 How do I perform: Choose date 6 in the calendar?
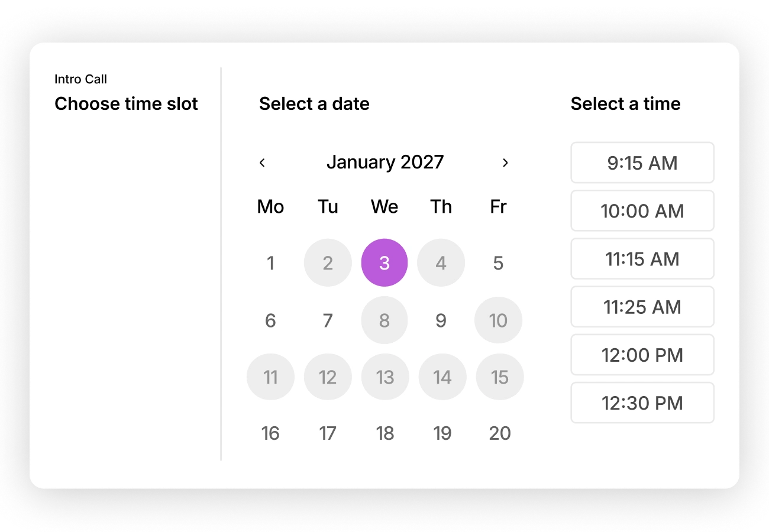(270, 320)
